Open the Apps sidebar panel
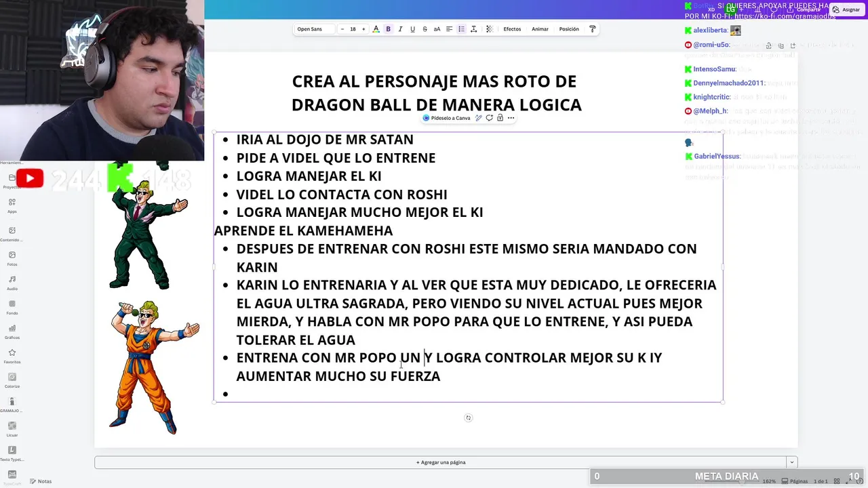Screen dimensions: 868x488 [12, 206]
